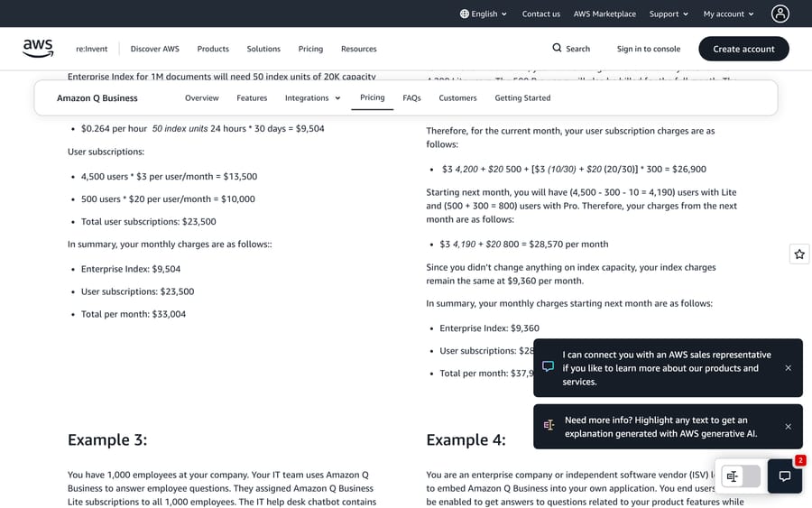Open the Products menu

pyautogui.click(x=213, y=49)
